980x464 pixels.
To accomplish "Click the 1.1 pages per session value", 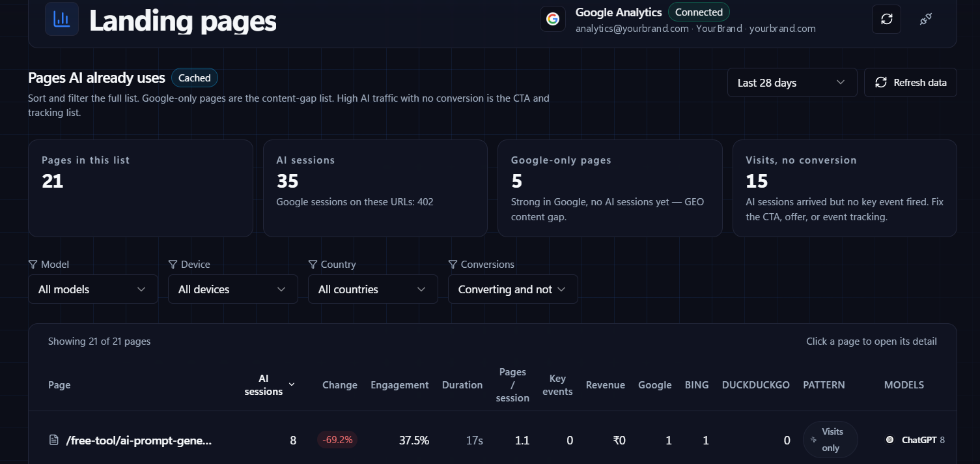I will point(522,441).
